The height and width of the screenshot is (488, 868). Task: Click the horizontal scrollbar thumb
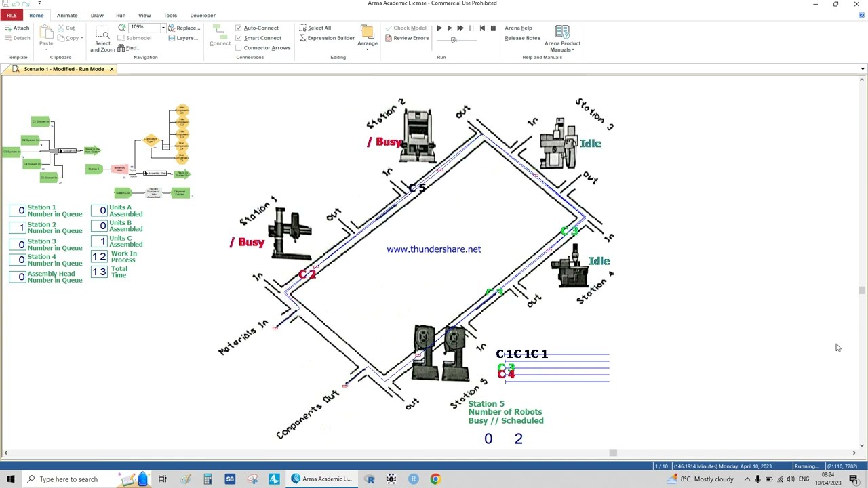613,453
